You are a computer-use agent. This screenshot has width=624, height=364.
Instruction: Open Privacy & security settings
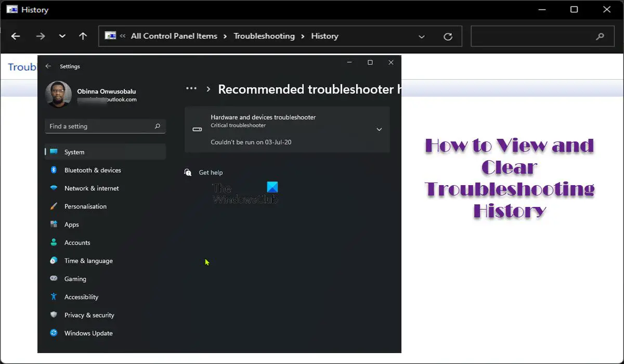point(106,315)
